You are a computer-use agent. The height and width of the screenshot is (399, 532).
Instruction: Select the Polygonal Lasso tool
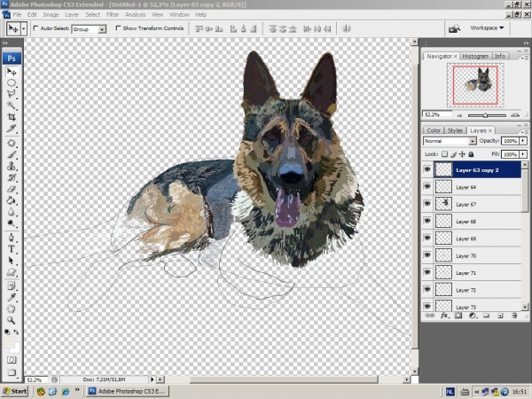tap(12, 94)
